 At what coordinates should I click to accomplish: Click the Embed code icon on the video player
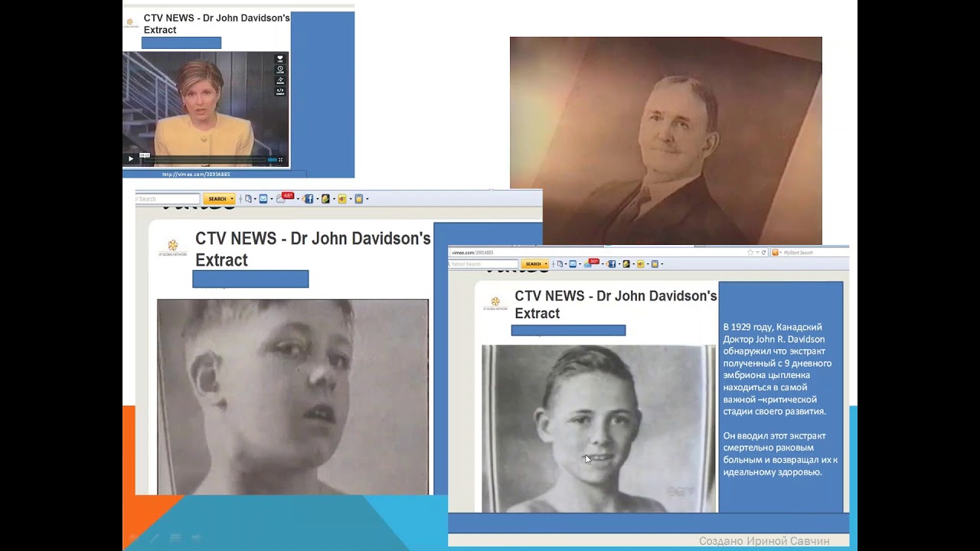point(280,90)
